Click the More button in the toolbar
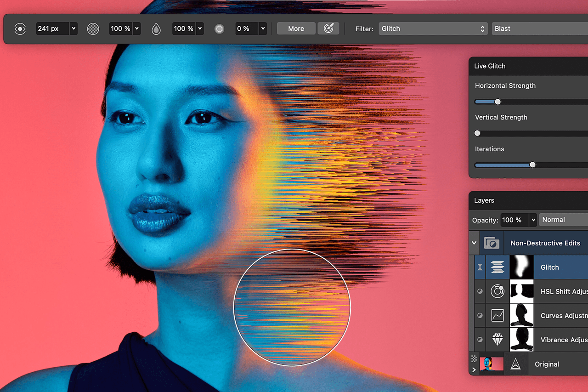Screen dimensions: 588x392 [x=296, y=28]
